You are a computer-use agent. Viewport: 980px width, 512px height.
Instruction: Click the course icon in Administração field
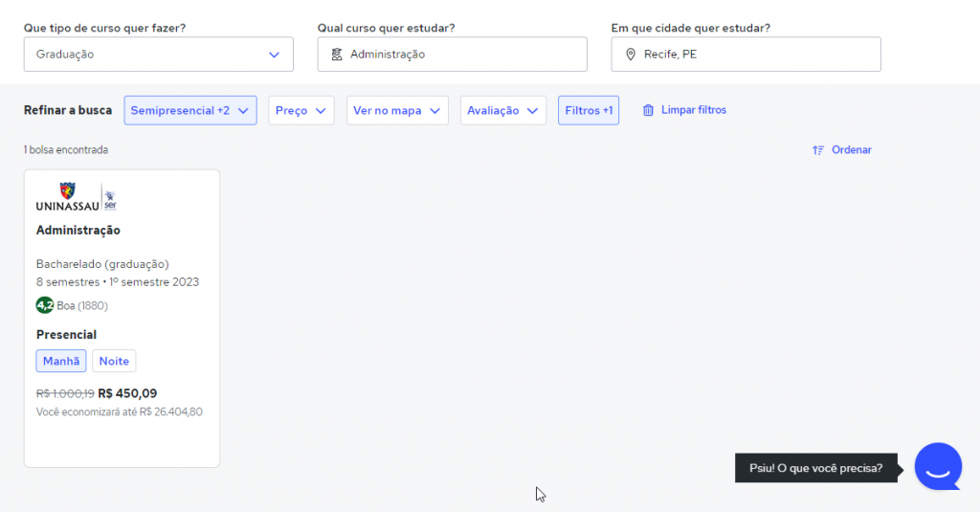(x=336, y=55)
